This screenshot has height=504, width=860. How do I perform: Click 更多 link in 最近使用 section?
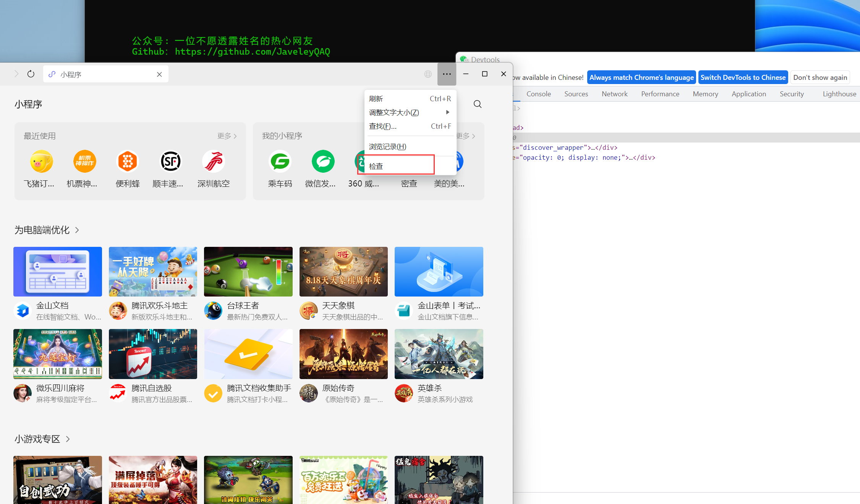[227, 136]
